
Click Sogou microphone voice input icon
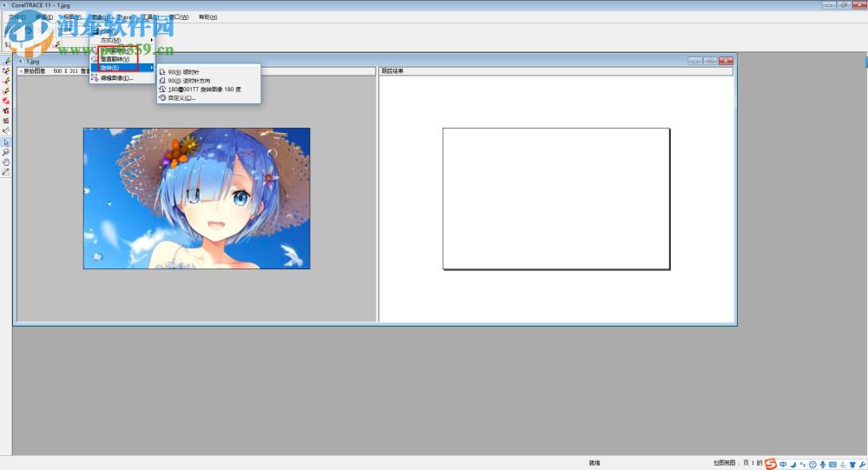tap(823, 465)
